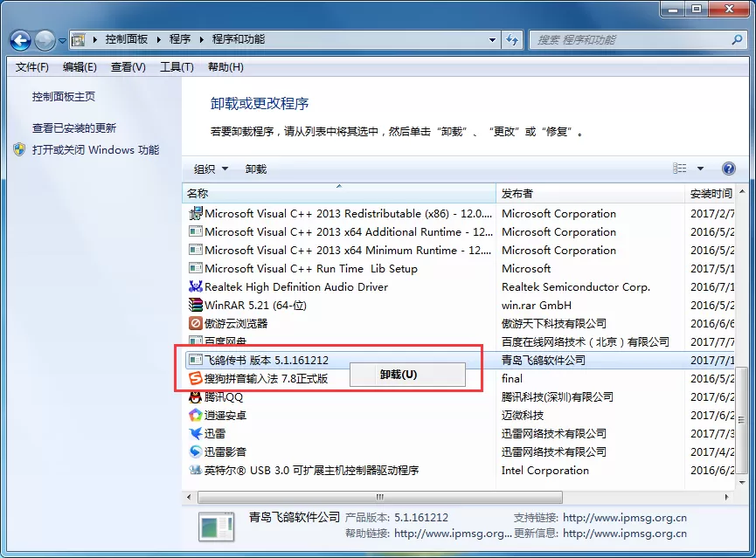Sort by the 名称 column header
This screenshot has height=558, width=756.
pyautogui.click(x=339, y=193)
